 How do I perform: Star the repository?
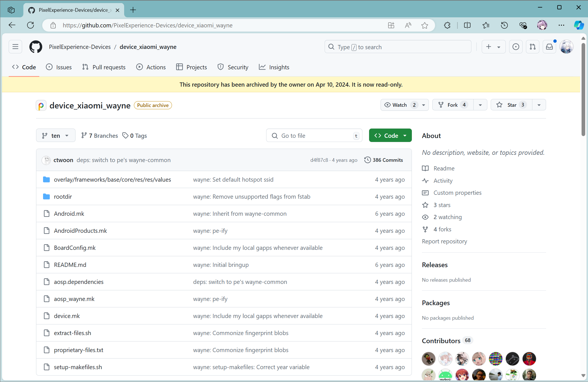pyautogui.click(x=511, y=105)
